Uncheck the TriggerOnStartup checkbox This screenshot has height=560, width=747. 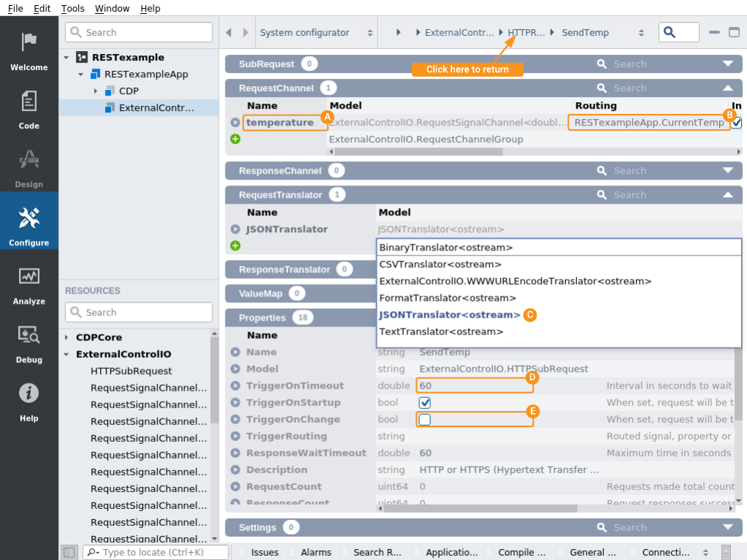coord(424,403)
